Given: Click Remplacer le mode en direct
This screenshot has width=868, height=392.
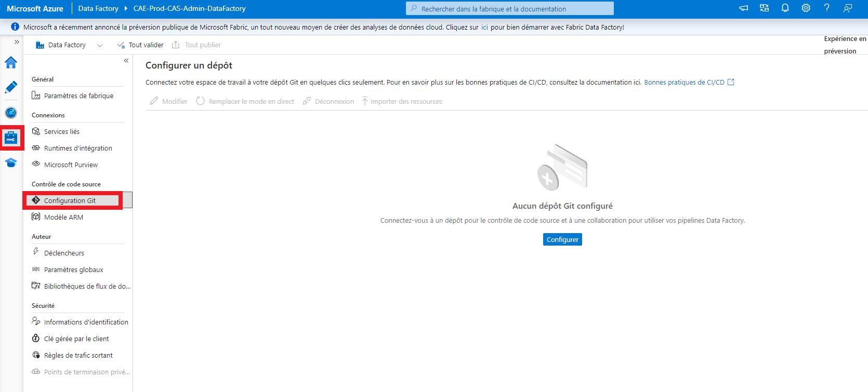Looking at the screenshot, I should pyautogui.click(x=245, y=101).
